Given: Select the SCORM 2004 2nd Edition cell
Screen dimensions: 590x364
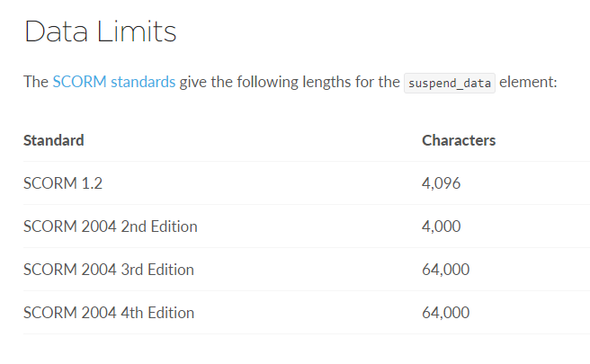Looking at the screenshot, I should pos(111,226).
